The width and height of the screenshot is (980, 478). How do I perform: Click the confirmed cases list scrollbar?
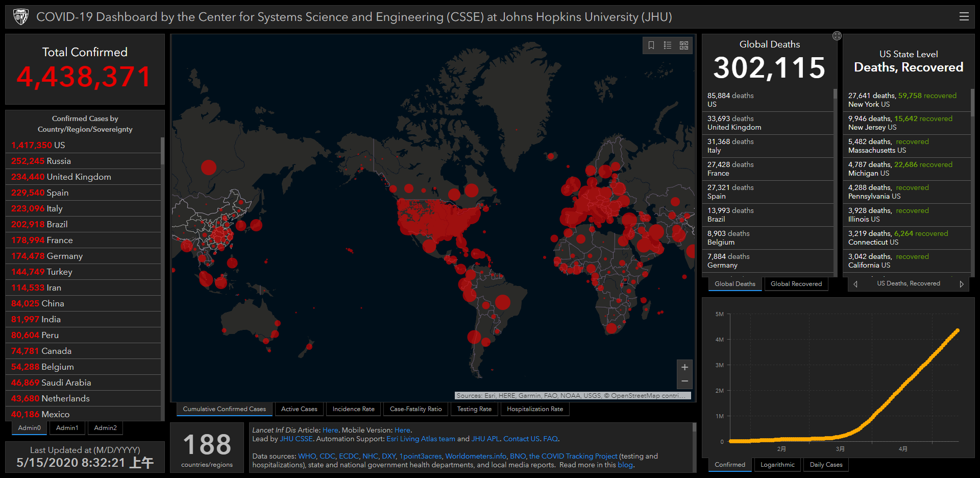[x=162, y=151]
